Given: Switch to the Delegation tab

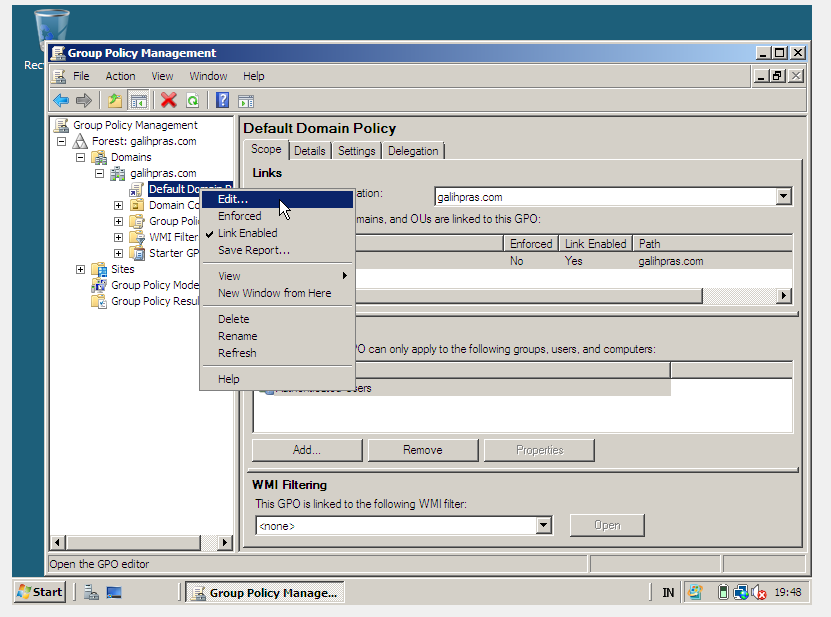Looking at the screenshot, I should [413, 151].
